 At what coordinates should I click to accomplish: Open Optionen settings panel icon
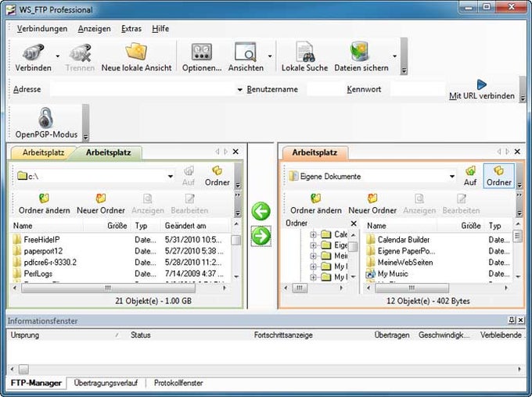(x=202, y=52)
